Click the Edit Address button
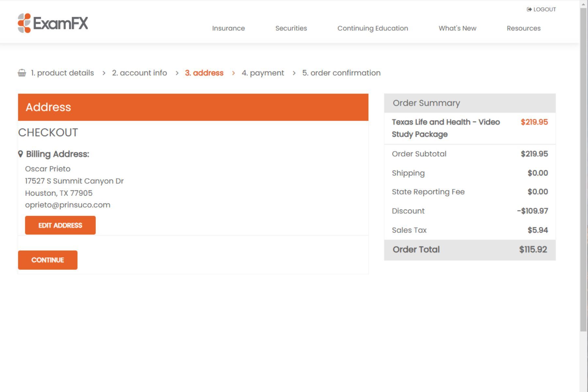 click(x=60, y=225)
